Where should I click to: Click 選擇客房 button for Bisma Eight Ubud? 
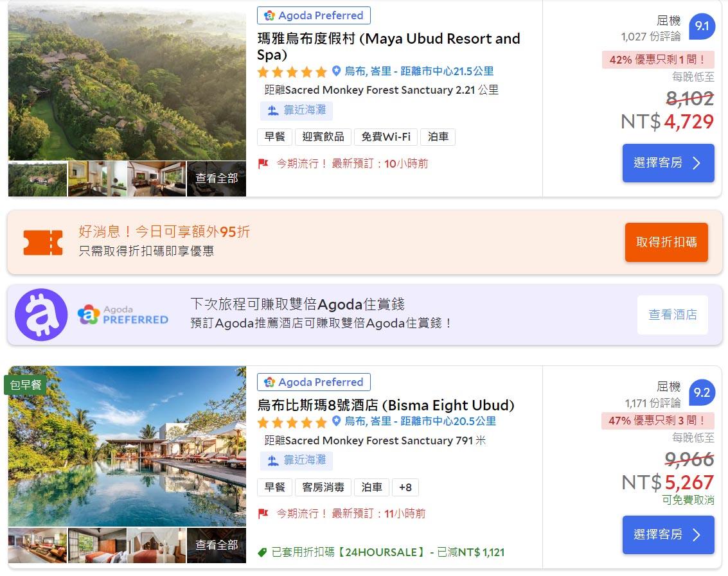(668, 535)
